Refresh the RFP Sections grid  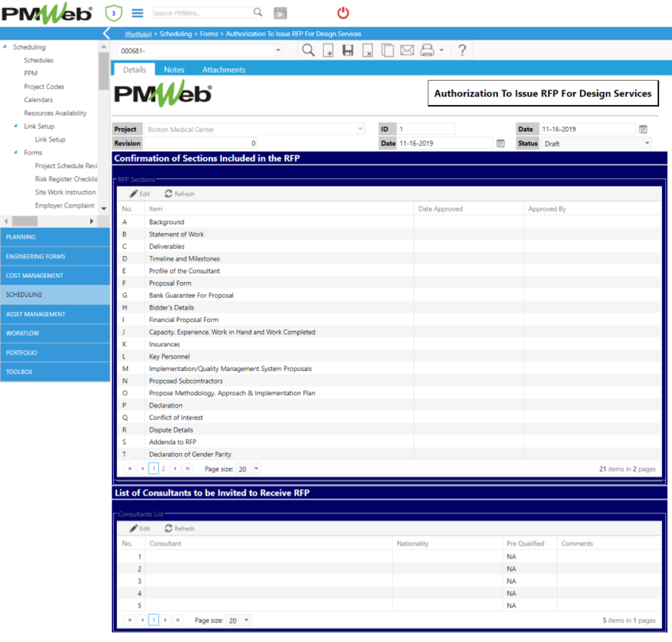coord(180,194)
